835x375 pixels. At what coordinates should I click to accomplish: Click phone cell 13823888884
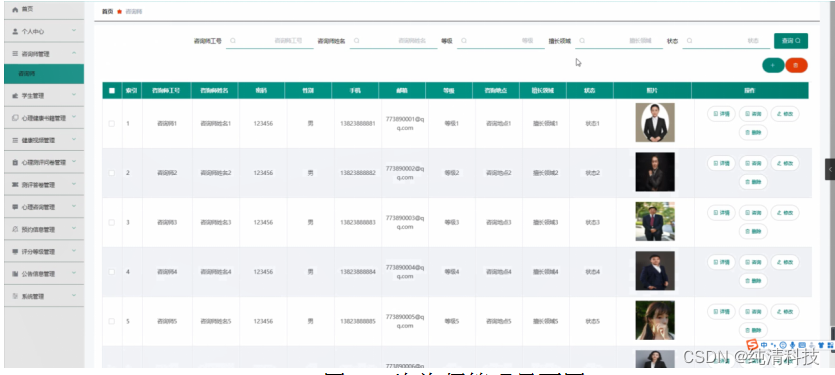coord(358,272)
